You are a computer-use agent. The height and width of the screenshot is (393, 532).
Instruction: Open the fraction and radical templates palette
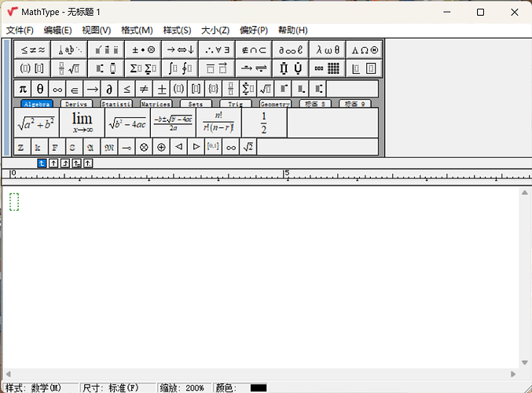tap(70, 68)
